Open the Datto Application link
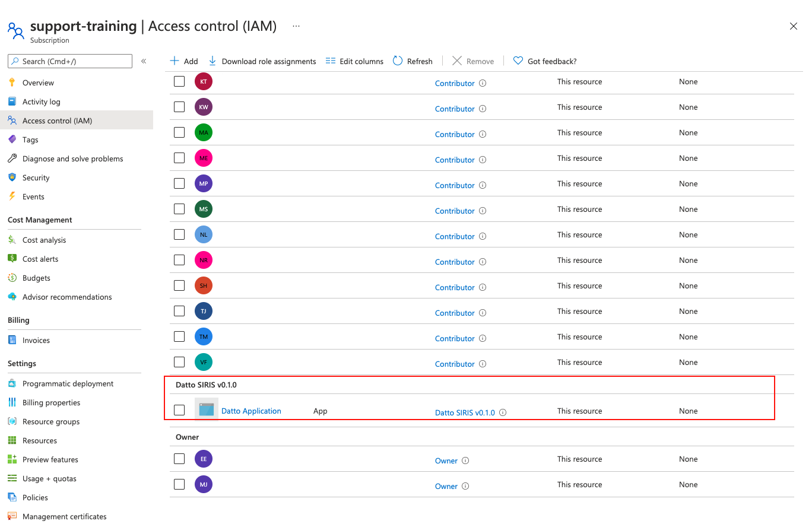Viewport: 812px width, 524px height. pos(251,411)
